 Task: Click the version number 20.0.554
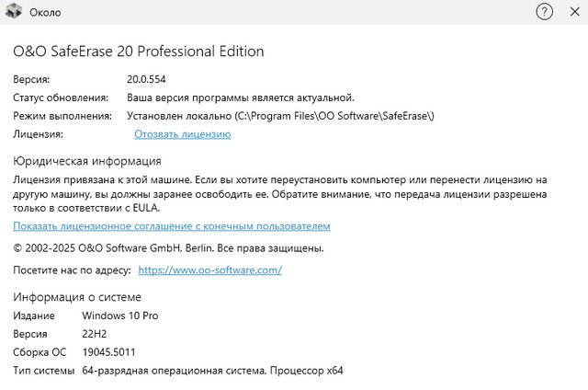[x=146, y=79]
